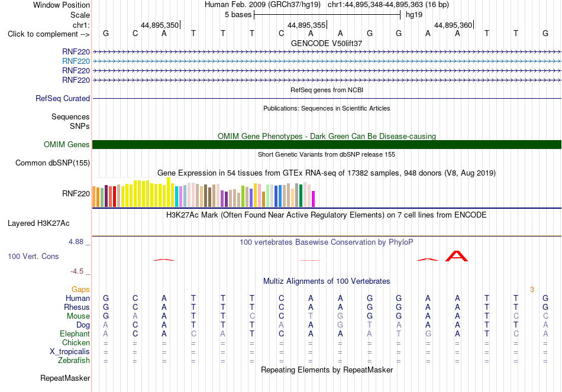Screen dimensions: 562x392
Task: Click 'Repeating Elements by RepeatMasker' title
Action: [x=327, y=370]
